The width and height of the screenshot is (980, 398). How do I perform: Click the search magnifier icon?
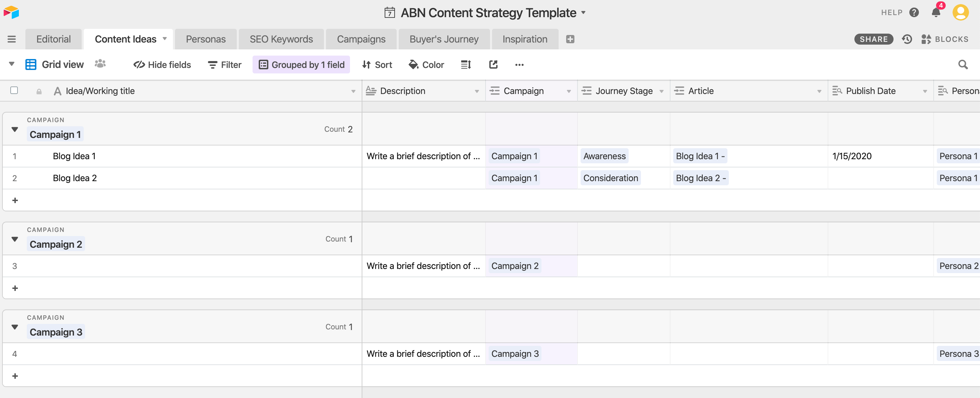[963, 65]
